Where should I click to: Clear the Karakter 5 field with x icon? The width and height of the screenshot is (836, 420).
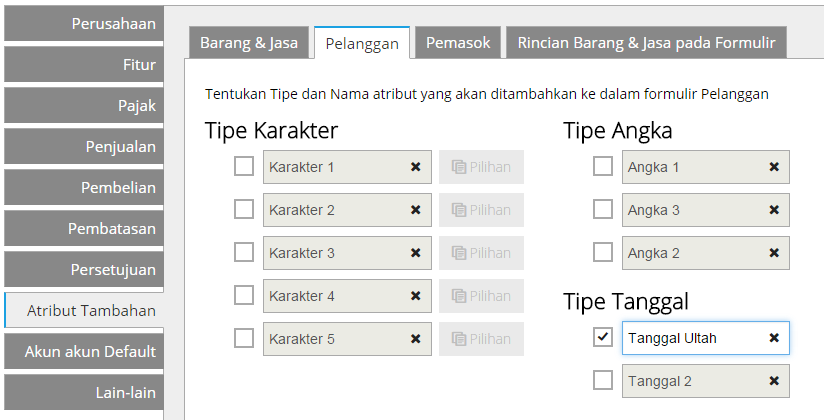(x=415, y=338)
